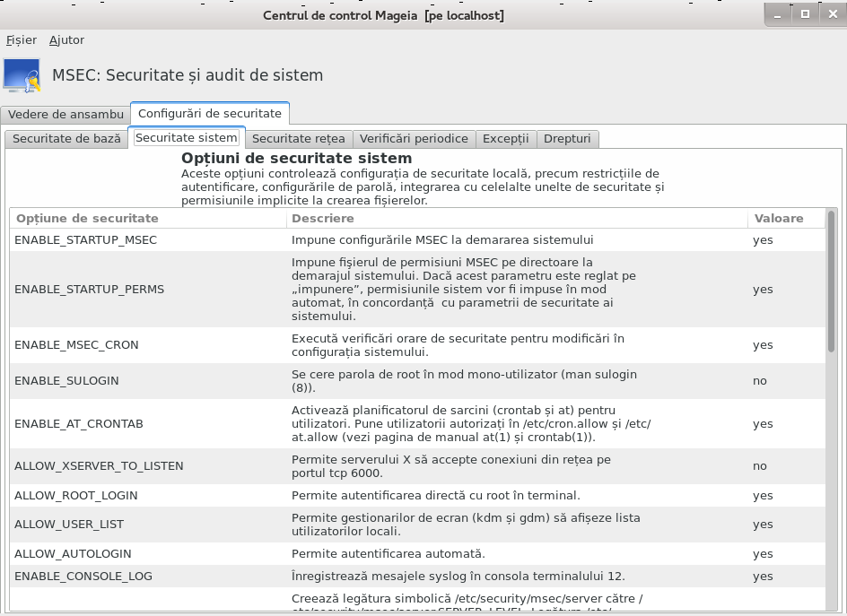Screen dimensions: 847x616
Task: Switch to Vedere de ansambu tab
Action: click(x=65, y=115)
